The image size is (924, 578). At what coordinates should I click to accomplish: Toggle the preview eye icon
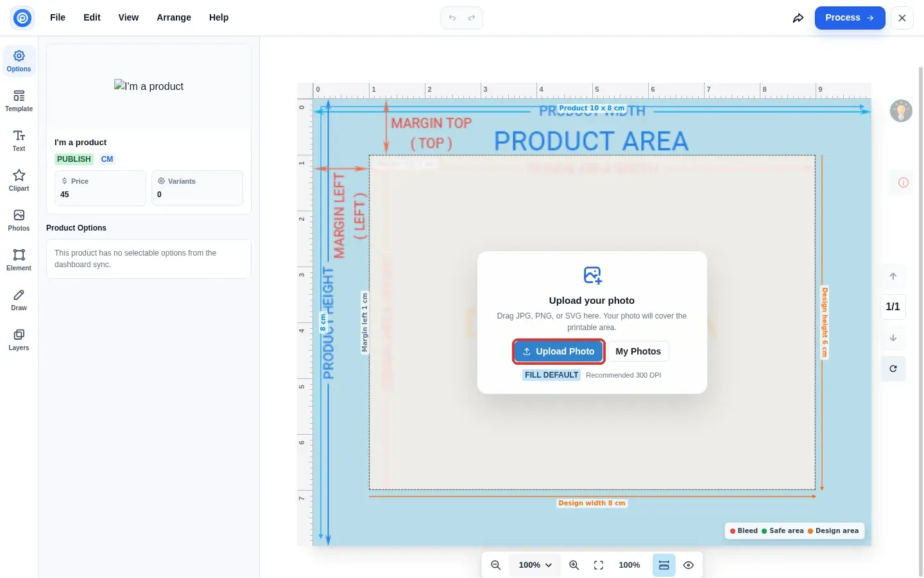(x=689, y=565)
